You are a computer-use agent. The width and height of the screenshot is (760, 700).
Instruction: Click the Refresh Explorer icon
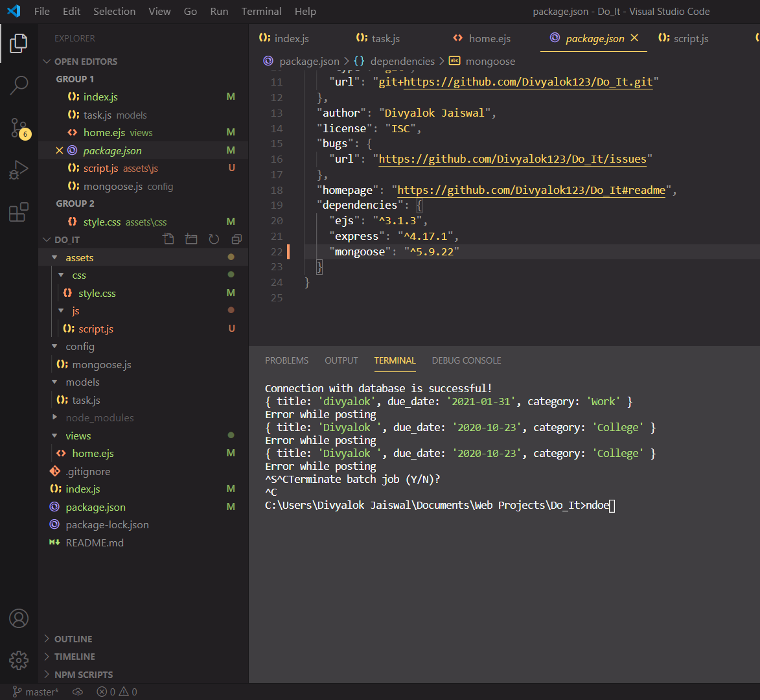point(214,239)
